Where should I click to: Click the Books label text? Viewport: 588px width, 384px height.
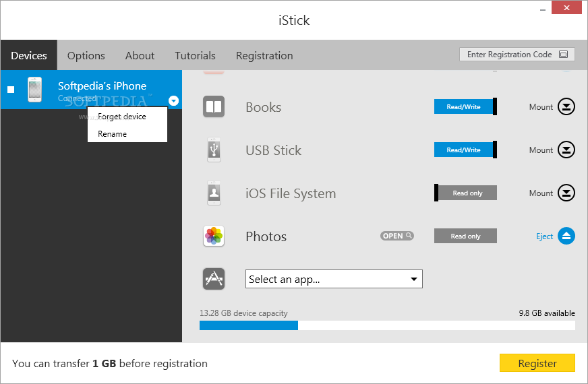(263, 107)
